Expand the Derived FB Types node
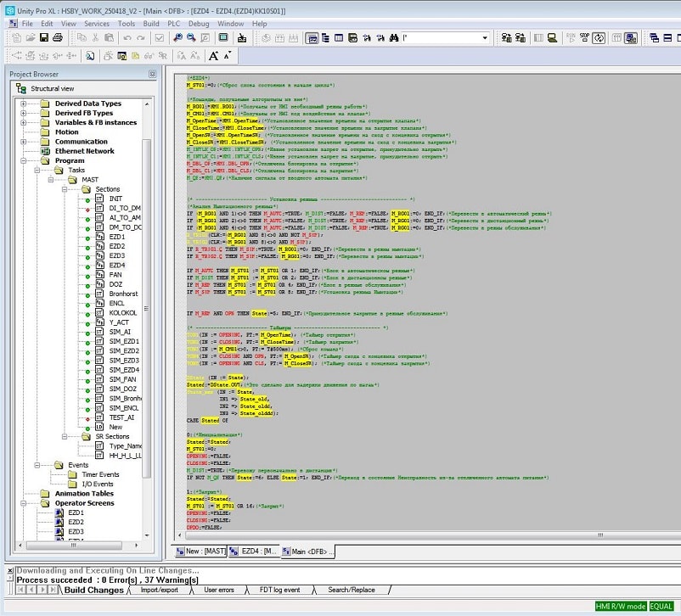 (x=24, y=113)
